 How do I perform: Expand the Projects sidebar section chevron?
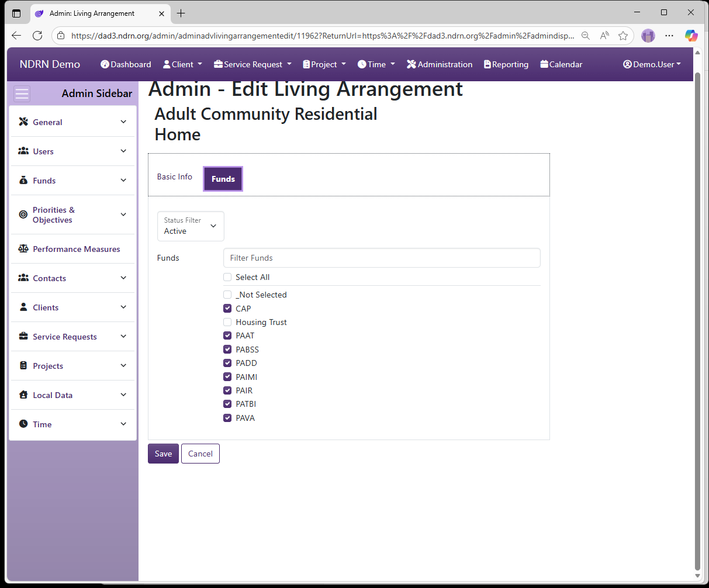pos(123,365)
